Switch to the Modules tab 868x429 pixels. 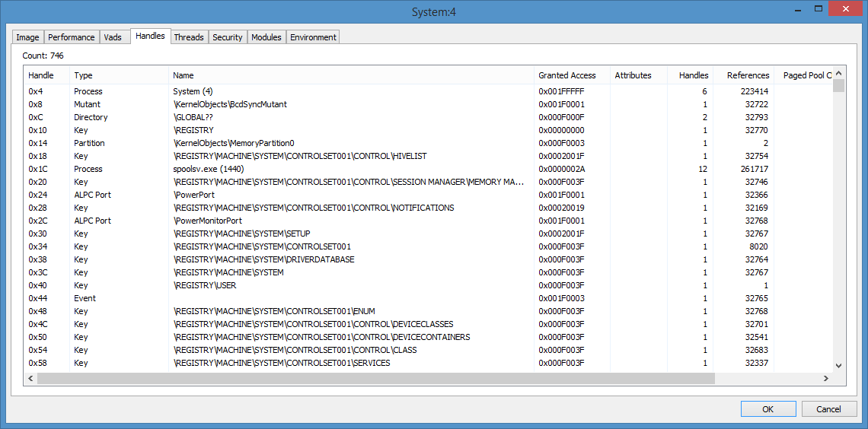[266, 37]
